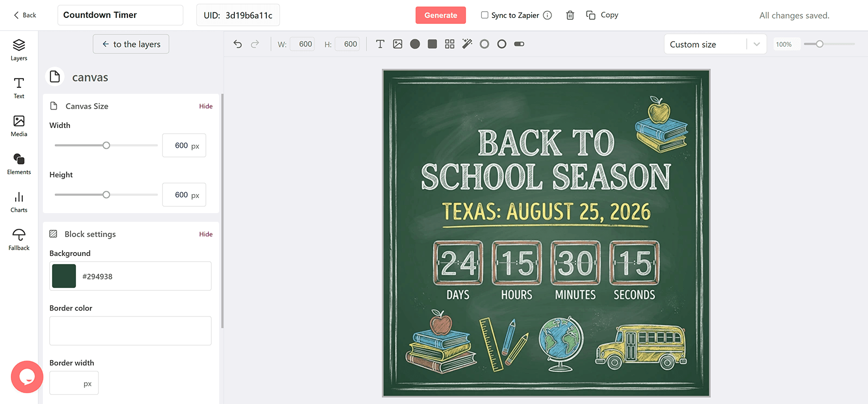Focus the toolbar H height field
Image resolution: width=868 pixels, height=404 pixels.
pyautogui.click(x=347, y=44)
